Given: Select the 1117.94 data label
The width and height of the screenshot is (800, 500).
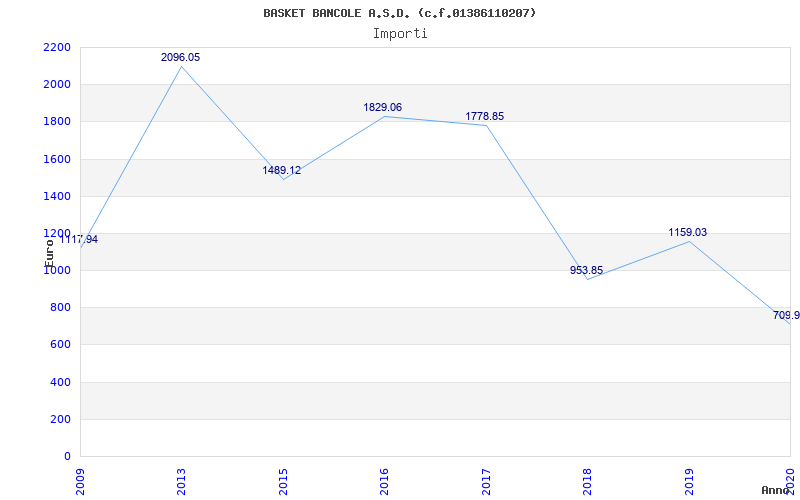Looking at the screenshot, I should click(79, 239).
